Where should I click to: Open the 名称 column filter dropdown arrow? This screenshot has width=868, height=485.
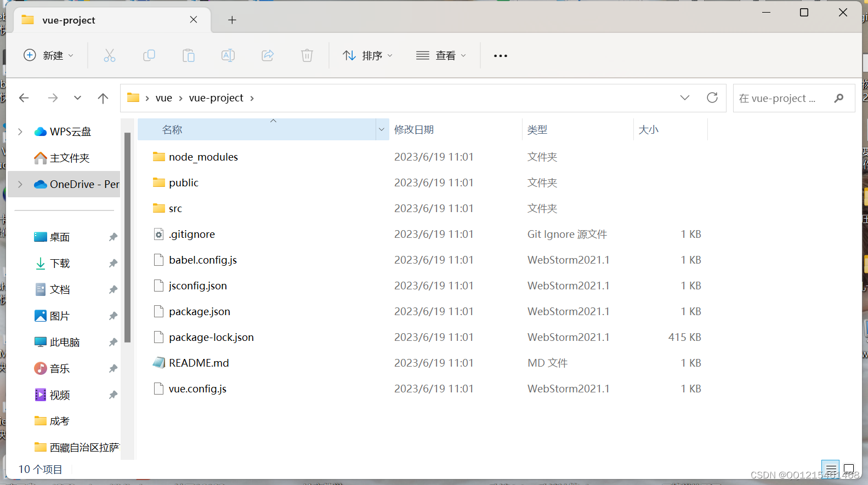point(382,129)
